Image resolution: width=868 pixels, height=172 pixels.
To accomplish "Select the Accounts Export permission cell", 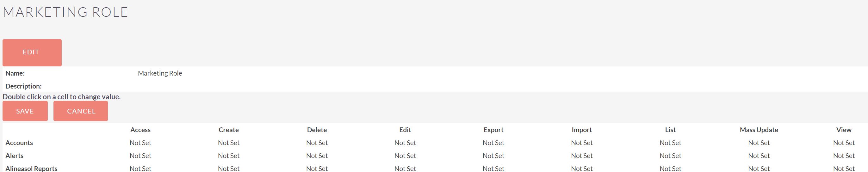I will [494, 143].
